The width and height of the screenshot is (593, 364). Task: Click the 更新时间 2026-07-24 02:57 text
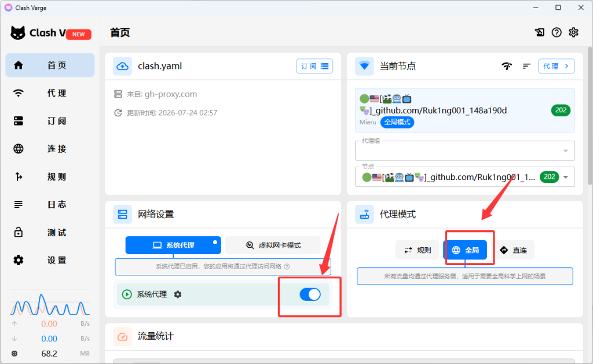[172, 113]
